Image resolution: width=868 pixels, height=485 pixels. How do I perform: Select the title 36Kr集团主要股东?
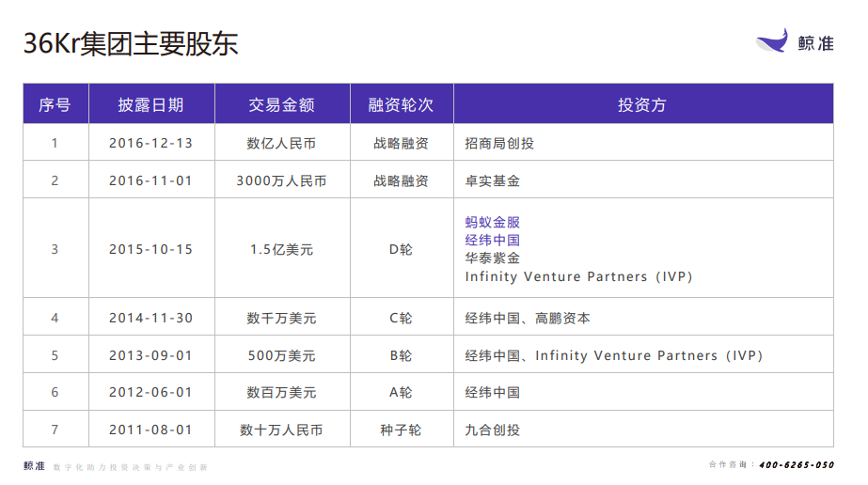pos(131,43)
